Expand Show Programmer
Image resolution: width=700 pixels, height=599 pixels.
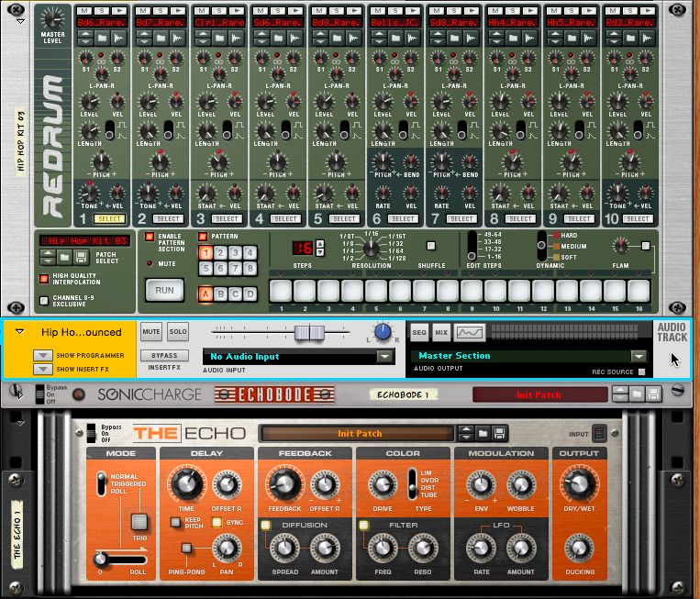click(x=43, y=355)
